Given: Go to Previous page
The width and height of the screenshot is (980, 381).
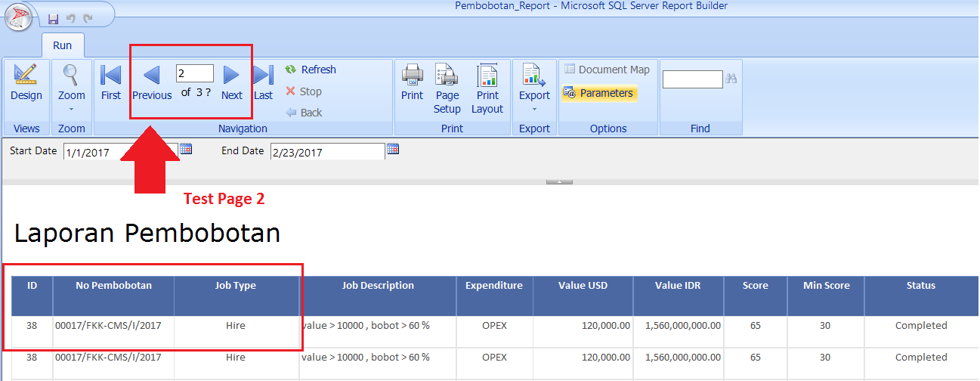Looking at the screenshot, I should [152, 82].
